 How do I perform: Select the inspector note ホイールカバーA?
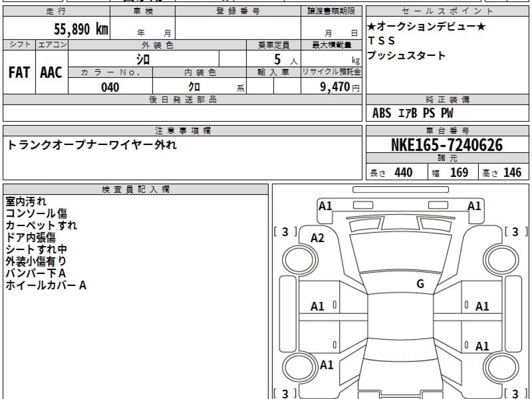point(46,285)
